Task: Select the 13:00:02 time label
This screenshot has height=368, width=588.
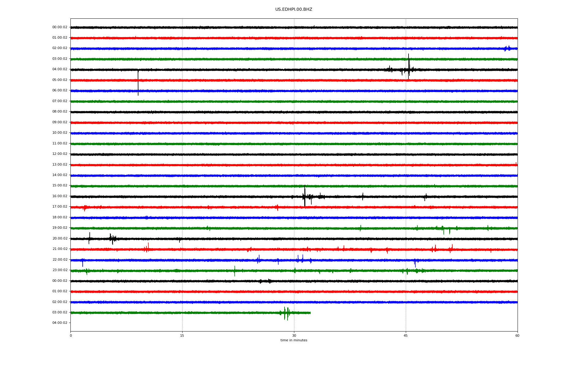Action: point(60,165)
